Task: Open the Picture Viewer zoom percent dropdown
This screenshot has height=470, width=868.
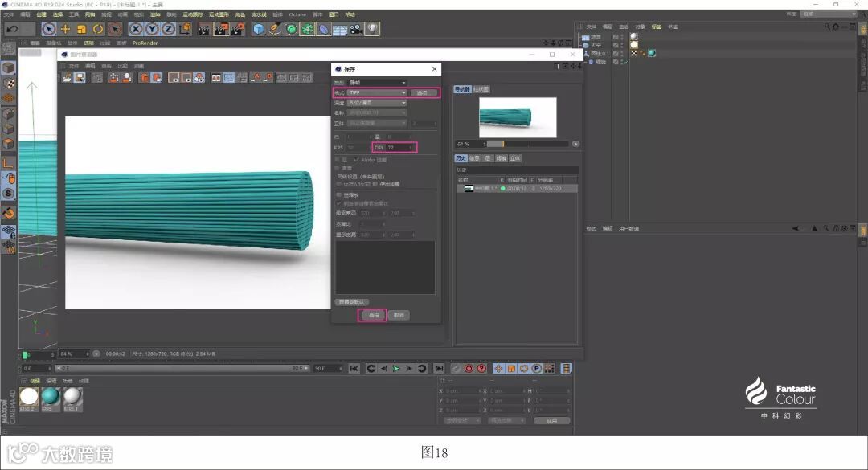Action: (x=75, y=354)
